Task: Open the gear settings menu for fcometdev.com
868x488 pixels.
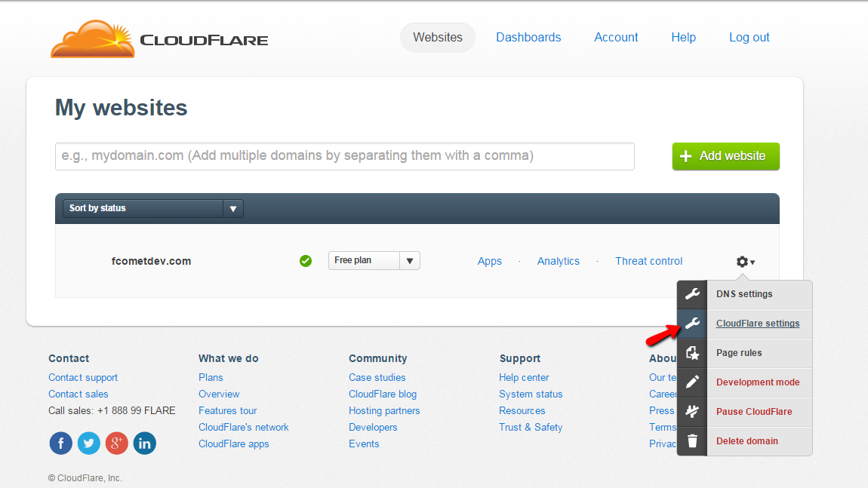Action: coord(745,262)
